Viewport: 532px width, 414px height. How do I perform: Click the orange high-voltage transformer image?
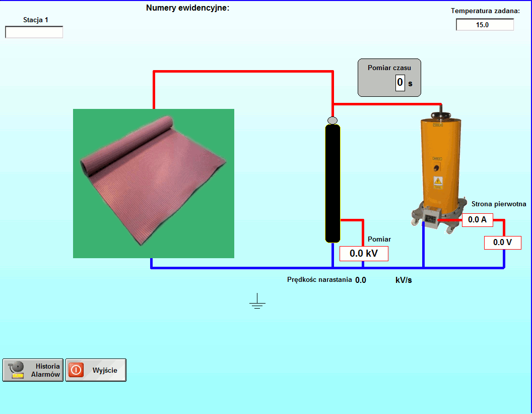tap(440, 169)
